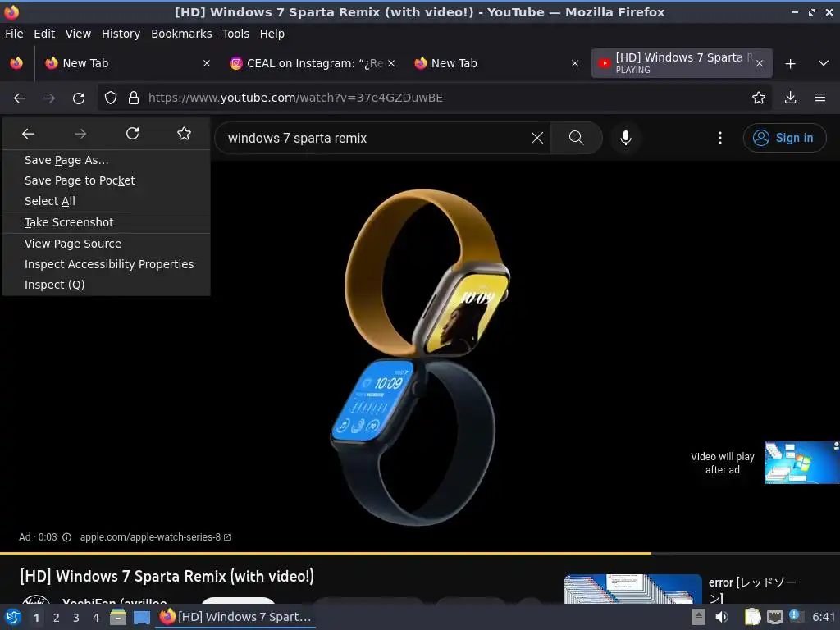This screenshot has height=630, width=840.
Task: Switch to workspace 4 in taskbar
Action: [x=96, y=618]
